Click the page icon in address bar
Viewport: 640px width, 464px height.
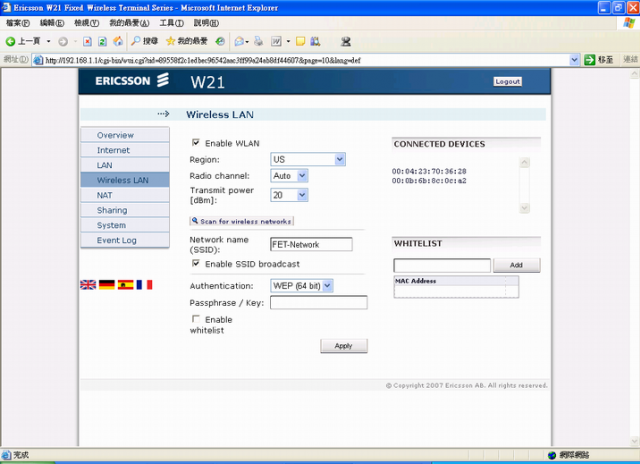coord(38,60)
